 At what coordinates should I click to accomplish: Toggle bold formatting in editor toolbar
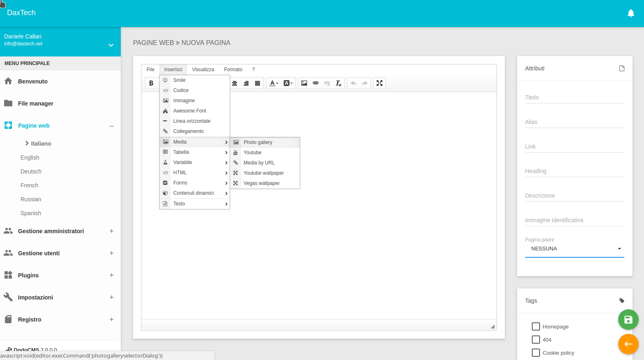(x=151, y=83)
